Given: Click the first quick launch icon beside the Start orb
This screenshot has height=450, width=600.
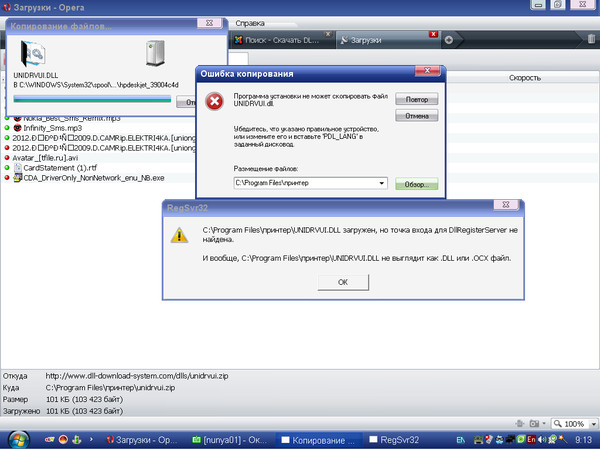Looking at the screenshot, I should (x=49, y=440).
